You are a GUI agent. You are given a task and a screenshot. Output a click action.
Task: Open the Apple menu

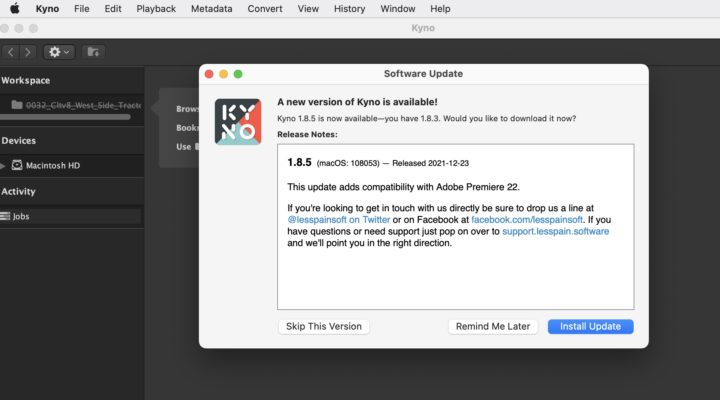pos(15,8)
